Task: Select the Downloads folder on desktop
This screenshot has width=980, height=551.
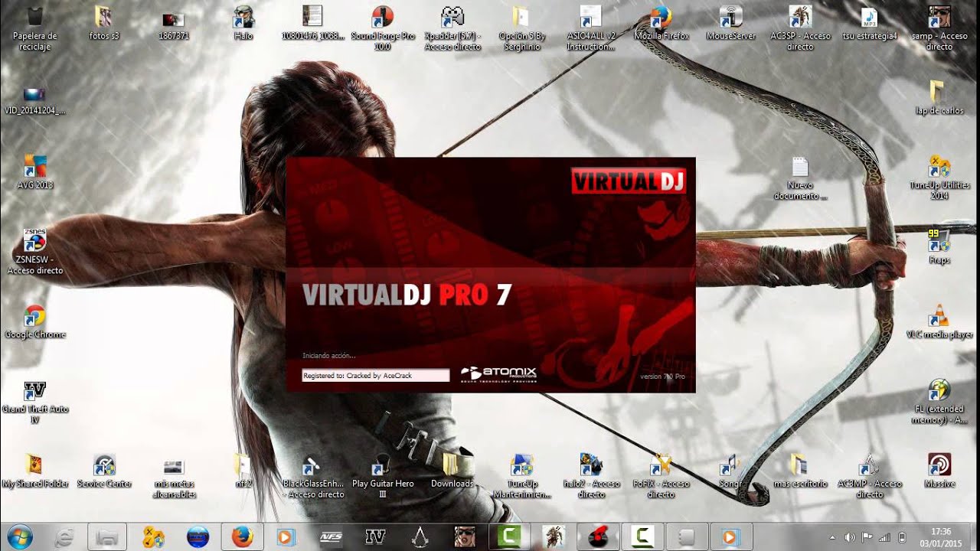Action: click(x=452, y=470)
